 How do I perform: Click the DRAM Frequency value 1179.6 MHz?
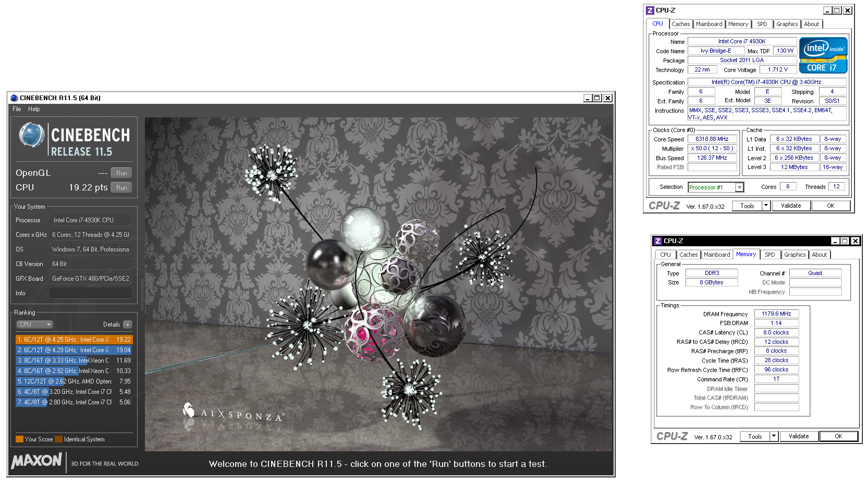[x=777, y=314]
